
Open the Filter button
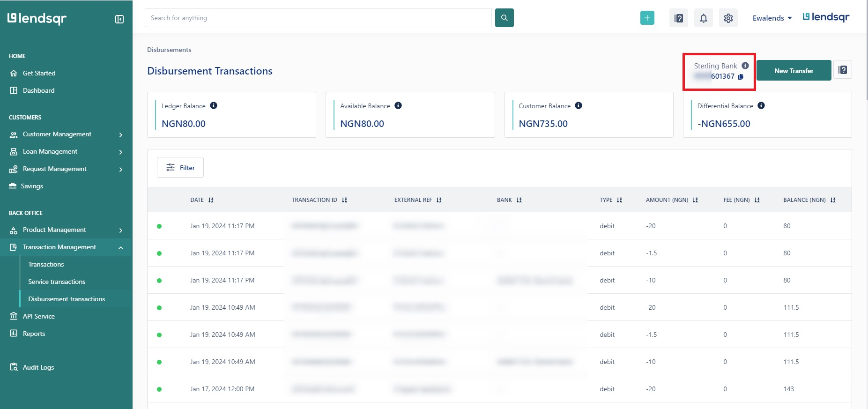coord(180,167)
